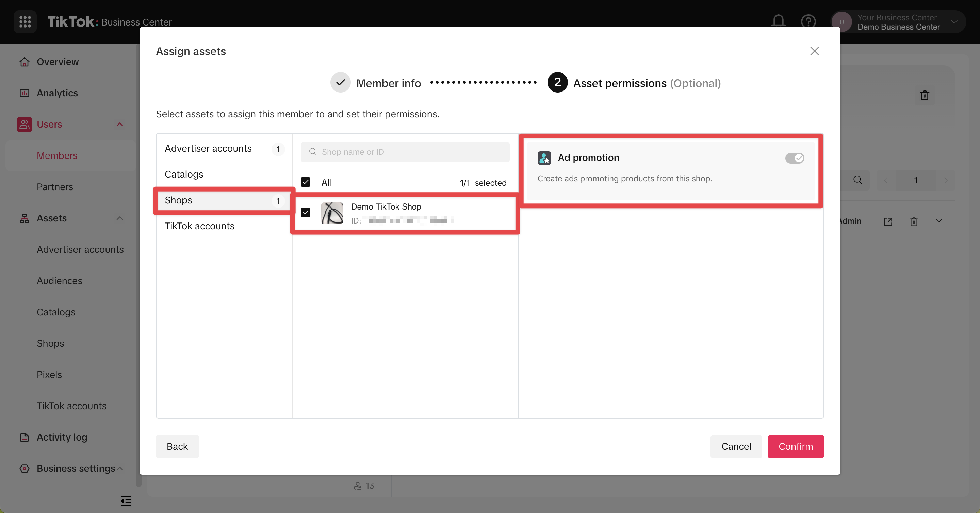Screen dimensions: 980x513
Task: Click the Back button
Action: click(x=177, y=446)
